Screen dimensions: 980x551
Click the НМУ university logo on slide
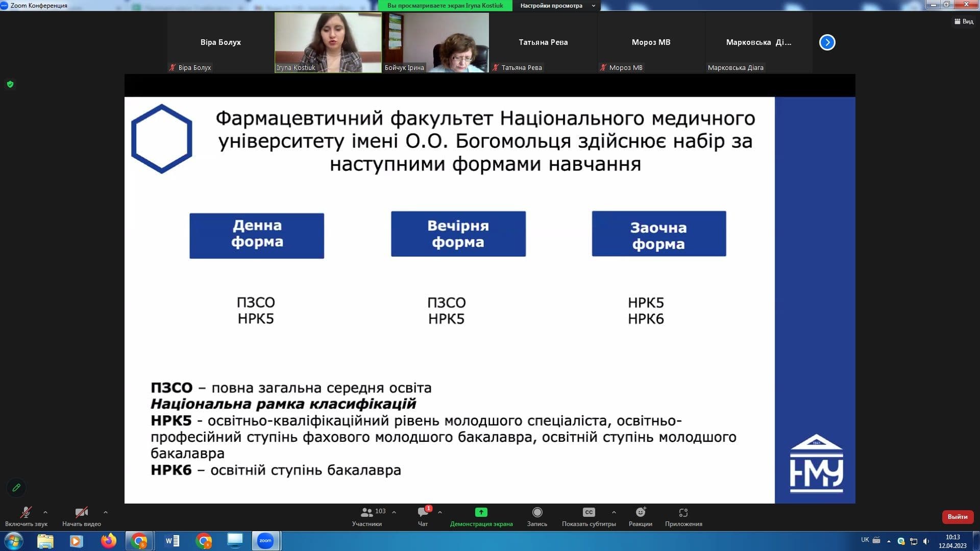pyautogui.click(x=816, y=464)
